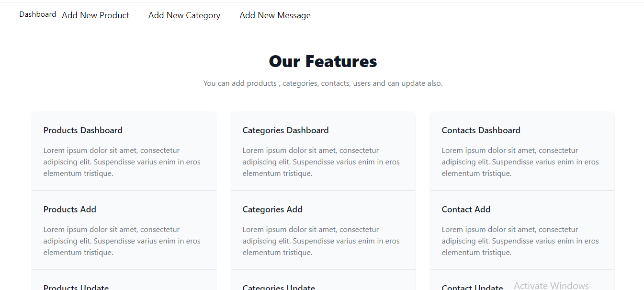Click Products Add description paragraph

(122, 241)
